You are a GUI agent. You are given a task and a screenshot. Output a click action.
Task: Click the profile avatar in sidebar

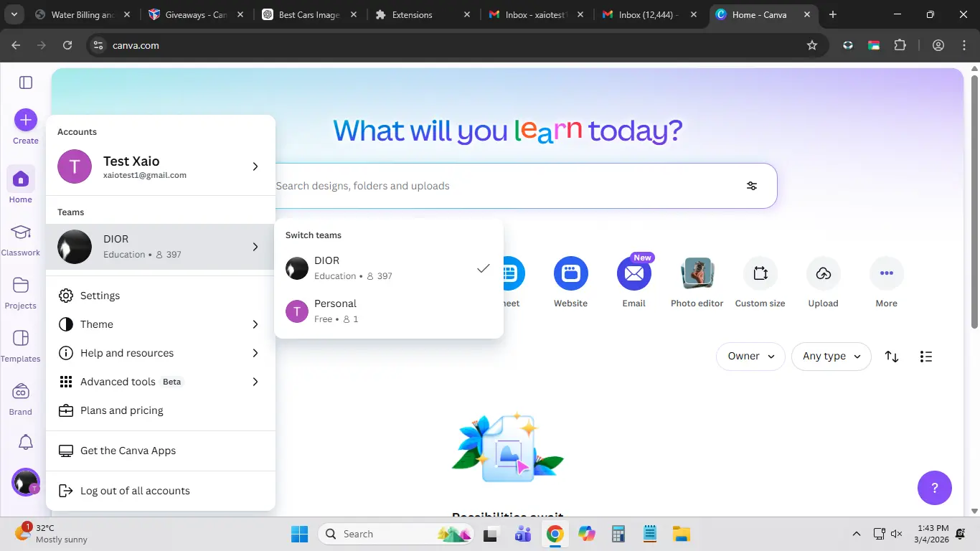point(26,482)
